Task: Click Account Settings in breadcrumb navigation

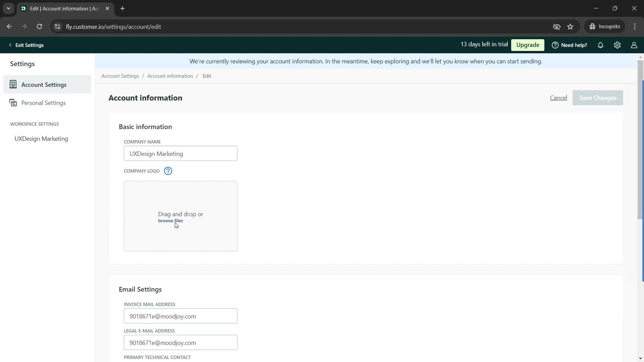Action: 120,76
